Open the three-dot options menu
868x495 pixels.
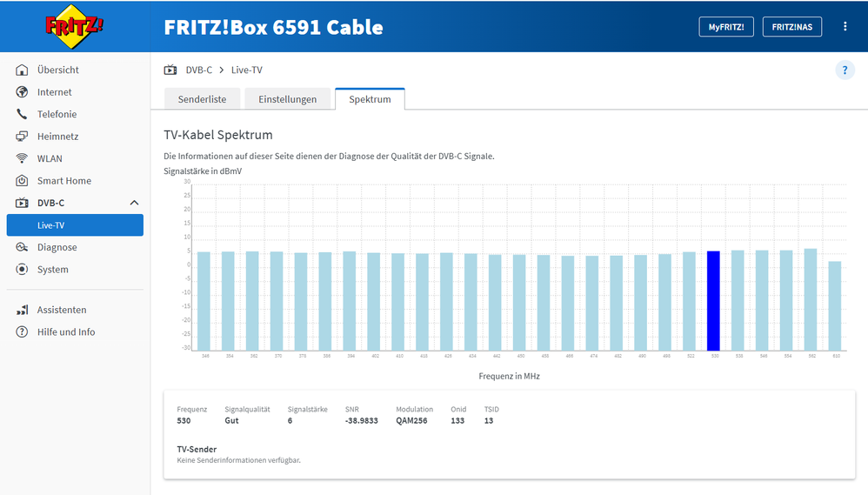pyautogui.click(x=845, y=27)
